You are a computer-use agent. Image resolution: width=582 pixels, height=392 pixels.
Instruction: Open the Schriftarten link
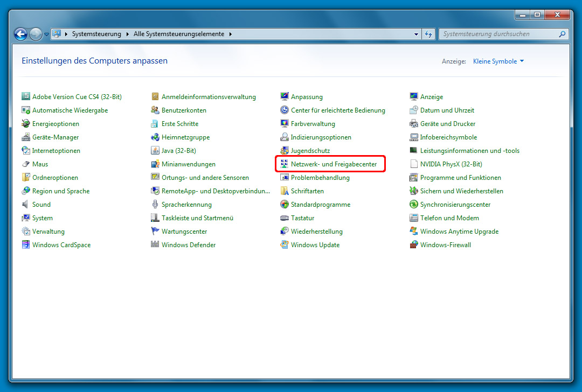[307, 191]
